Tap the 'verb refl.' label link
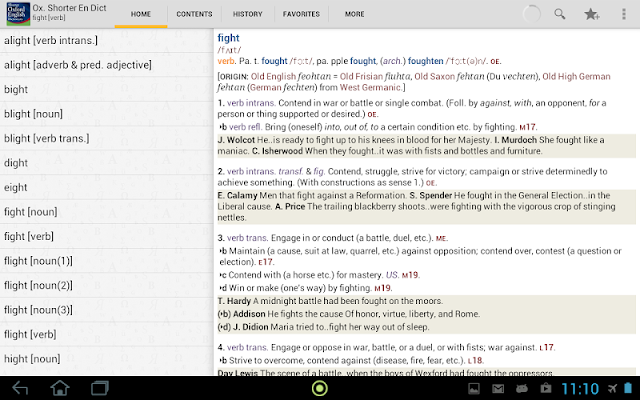Viewport: 640px width, 400px height. point(245,127)
